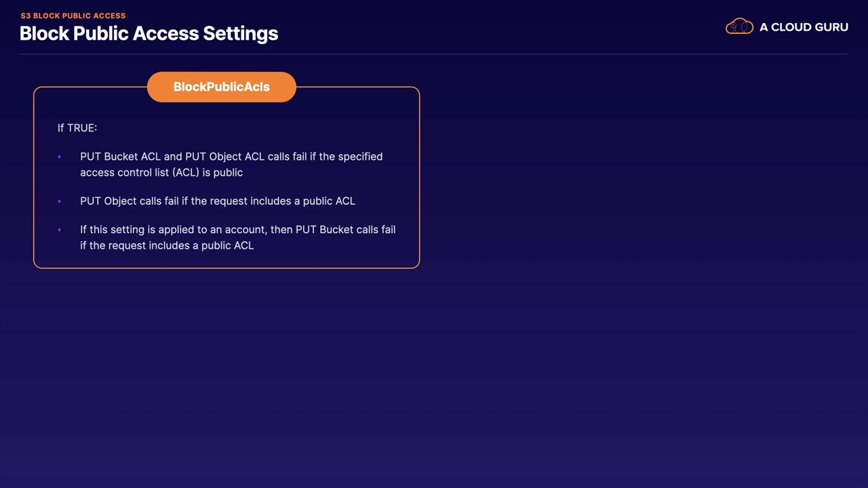Screen dimensions: 868x488
Task: Click the If TRUE: heading text
Action: pyautogui.click(x=77, y=127)
